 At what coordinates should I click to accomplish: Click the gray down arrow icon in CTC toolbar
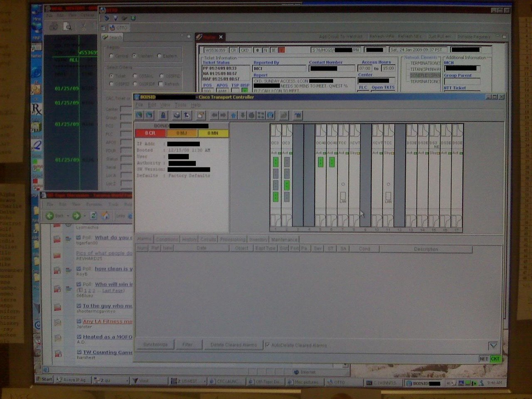pos(242,115)
